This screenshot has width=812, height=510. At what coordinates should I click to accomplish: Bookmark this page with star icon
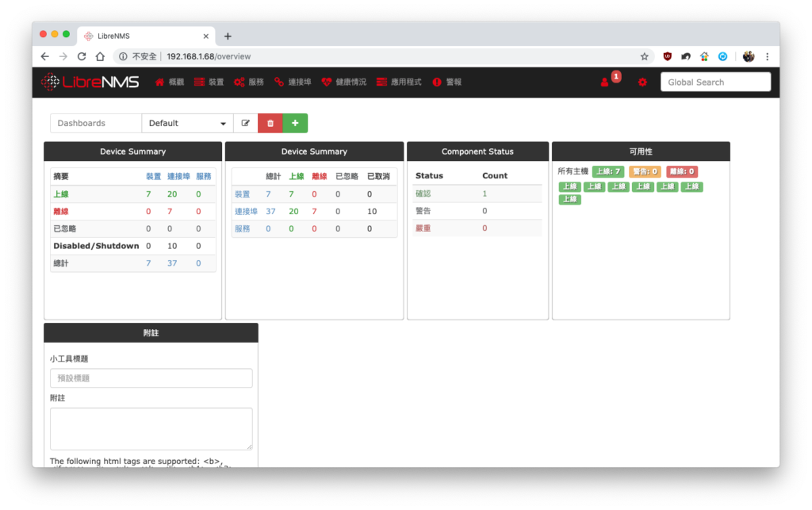tap(644, 56)
